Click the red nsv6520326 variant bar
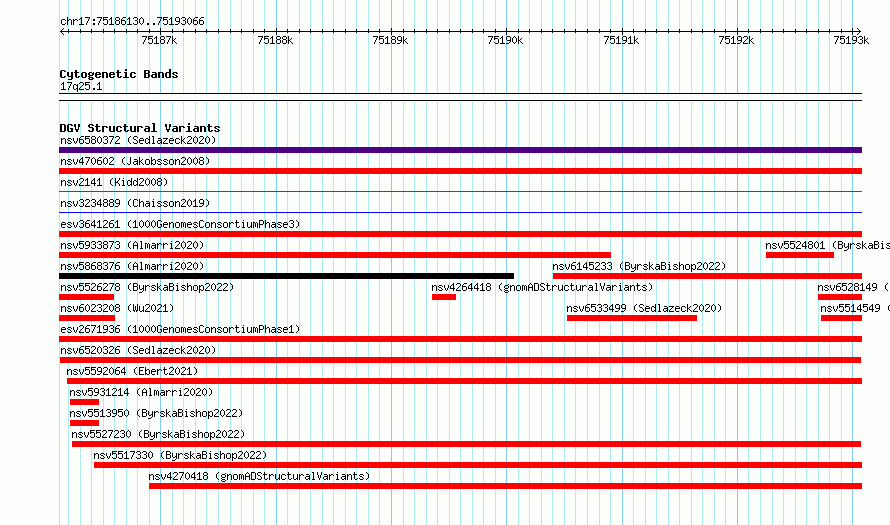This screenshot has height=525, width=890. tap(460, 360)
